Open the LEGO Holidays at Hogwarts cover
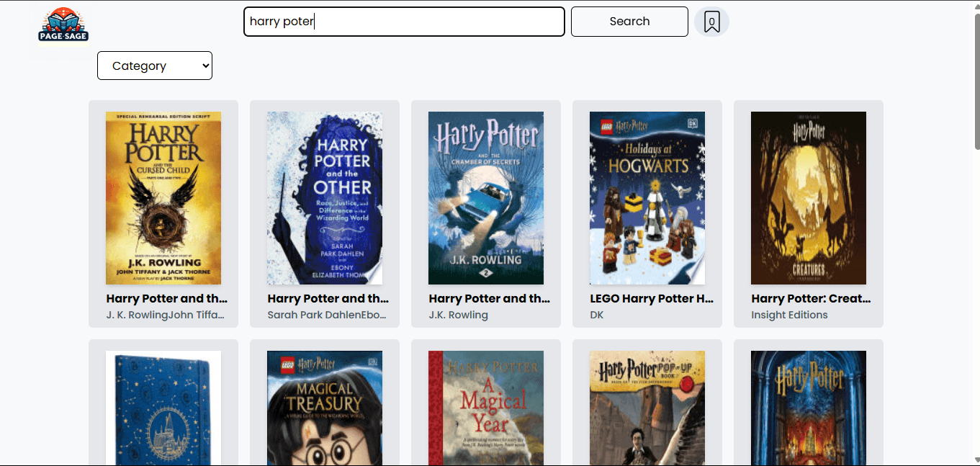This screenshot has width=980, height=466. click(x=647, y=198)
